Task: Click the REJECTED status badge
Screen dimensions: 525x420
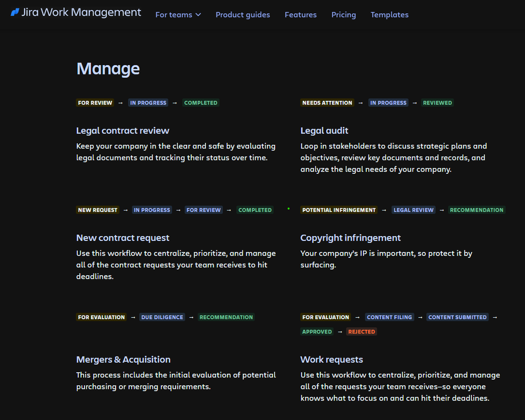Action: (362, 332)
